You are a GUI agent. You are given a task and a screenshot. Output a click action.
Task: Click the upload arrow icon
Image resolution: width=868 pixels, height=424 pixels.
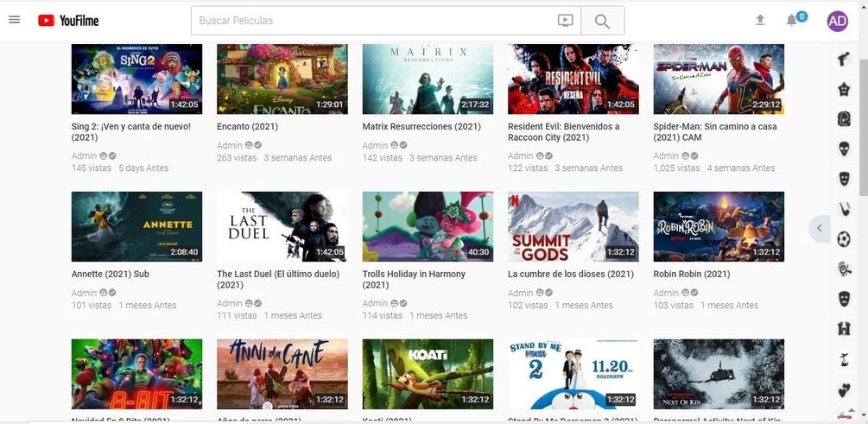[760, 20]
